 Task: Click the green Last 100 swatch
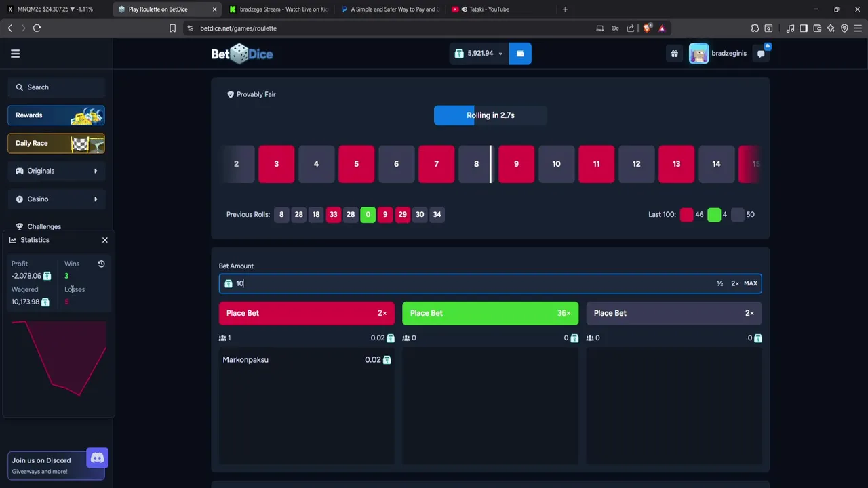click(714, 215)
